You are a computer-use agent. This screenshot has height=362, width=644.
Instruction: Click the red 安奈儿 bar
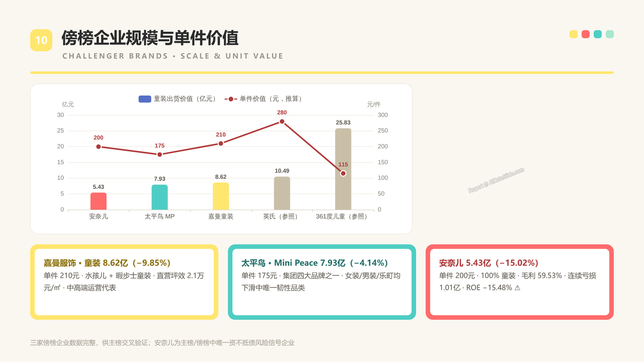pyautogui.click(x=99, y=201)
